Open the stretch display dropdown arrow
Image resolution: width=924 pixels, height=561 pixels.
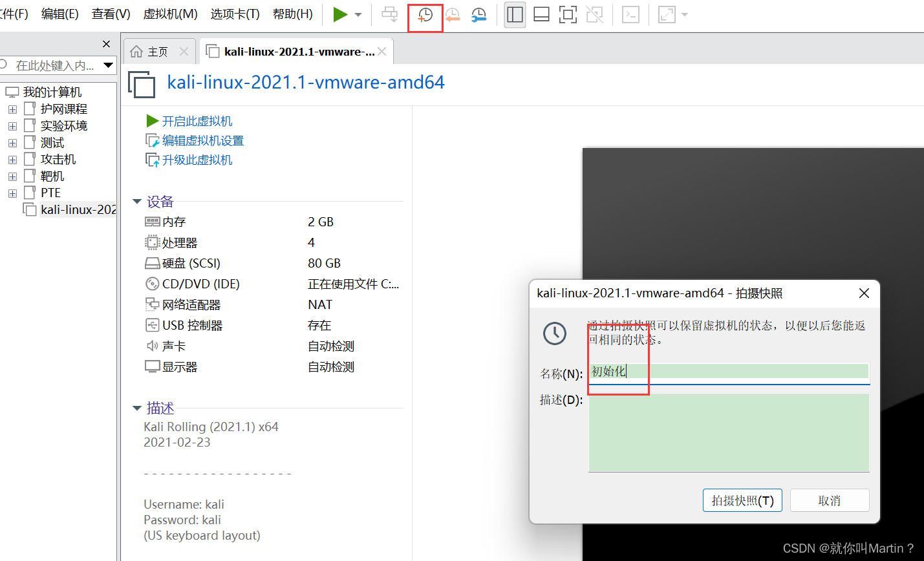pos(685,15)
